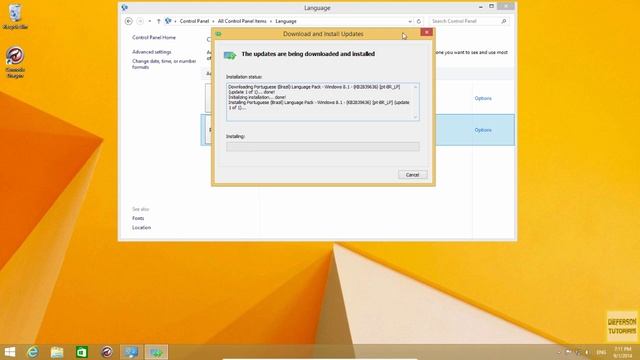Click the green download arrow icon
The height and width of the screenshot is (360, 640).
point(230,55)
